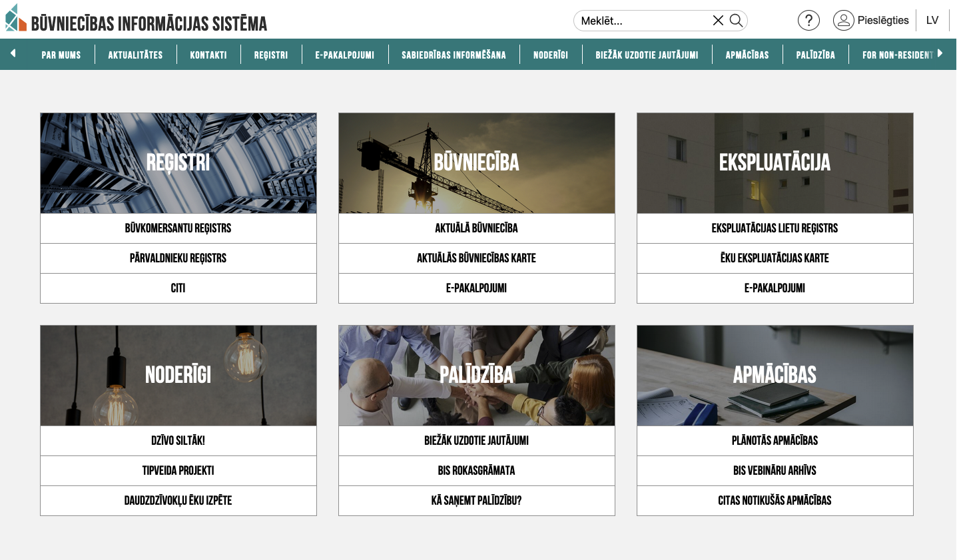This screenshot has width=957, height=560.
Task: Open the Reģistri navigation menu item
Action: coord(271,55)
